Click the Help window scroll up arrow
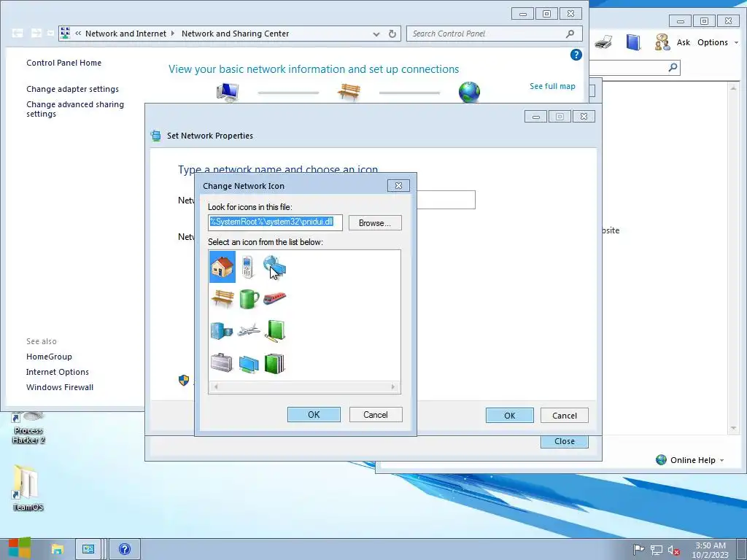Image resolution: width=747 pixels, height=560 pixels. [x=733, y=88]
